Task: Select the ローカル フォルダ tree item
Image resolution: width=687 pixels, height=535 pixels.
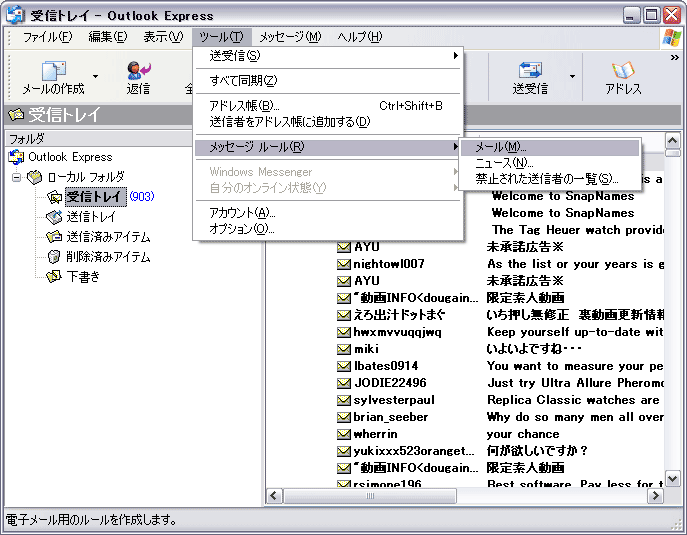Action: [86, 177]
